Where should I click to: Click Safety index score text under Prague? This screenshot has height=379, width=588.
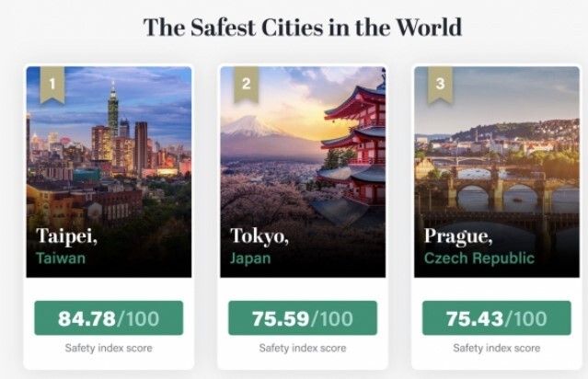[497, 348]
